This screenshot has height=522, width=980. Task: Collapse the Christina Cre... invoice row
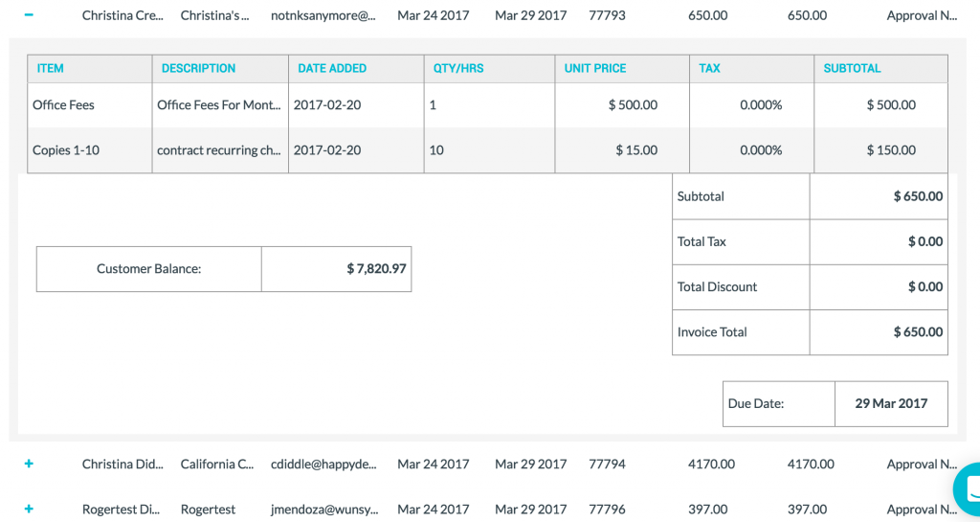(29, 15)
